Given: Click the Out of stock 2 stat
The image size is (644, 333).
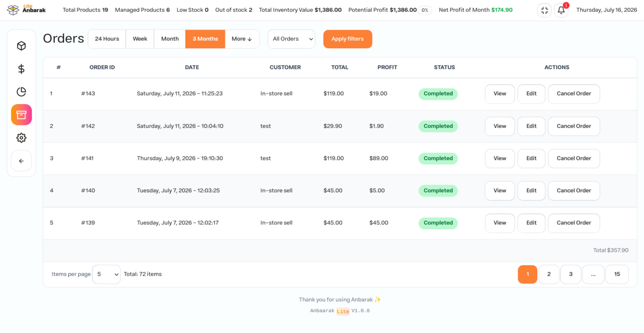Looking at the screenshot, I should [233, 10].
